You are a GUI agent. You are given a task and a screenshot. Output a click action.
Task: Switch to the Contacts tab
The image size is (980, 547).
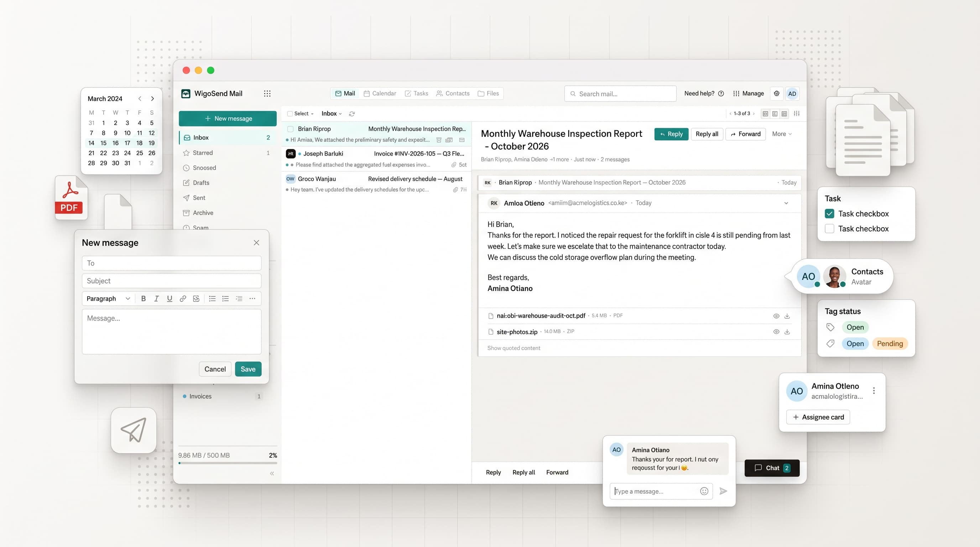tap(453, 94)
